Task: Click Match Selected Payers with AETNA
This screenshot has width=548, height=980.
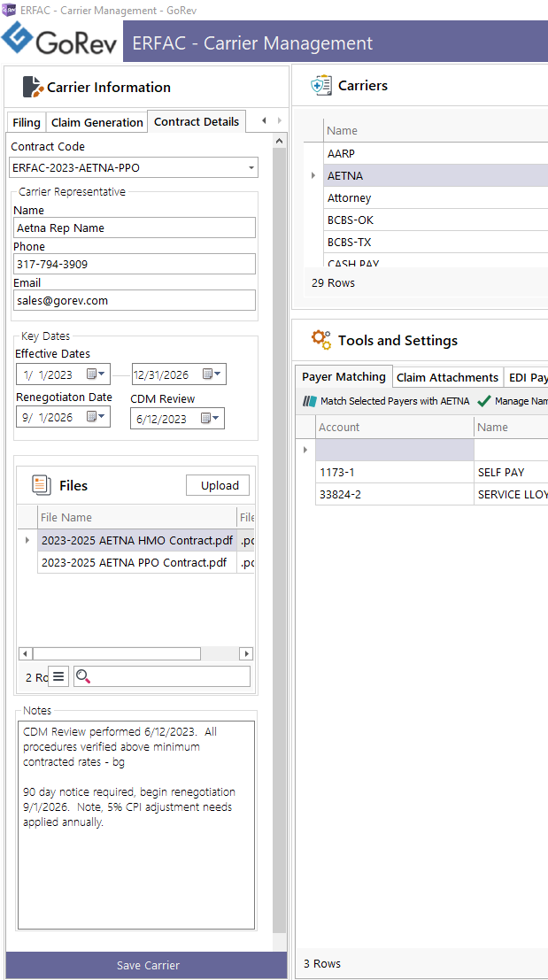Action: click(x=385, y=401)
